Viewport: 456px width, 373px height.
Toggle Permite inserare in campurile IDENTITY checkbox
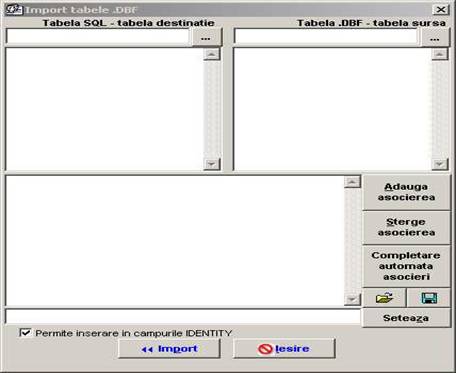(25, 333)
